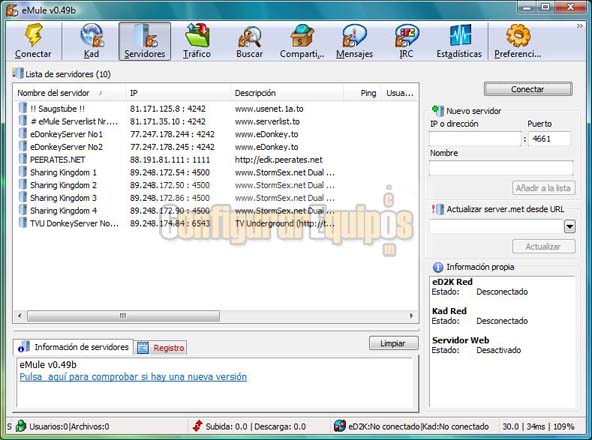Image resolution: width=592 pixels, height=440 pixels.
Task: Follow the check new version link
Action: click(x=133, y=377)
